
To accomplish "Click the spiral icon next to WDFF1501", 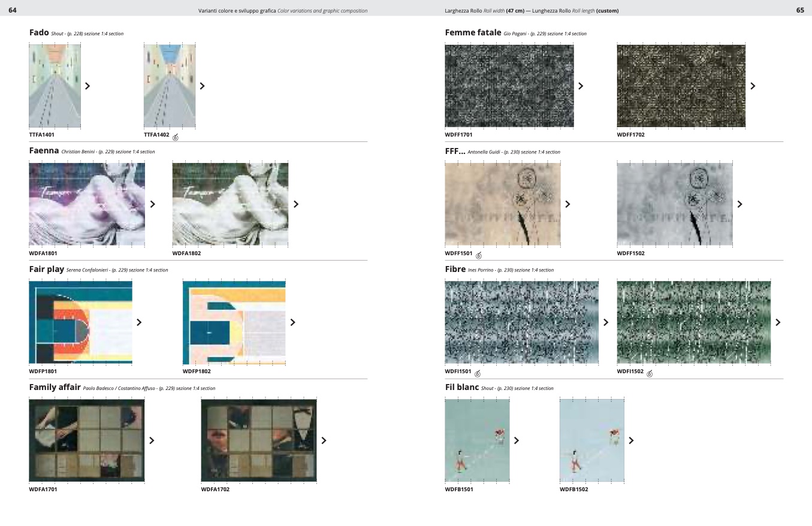I will point(478,256).
